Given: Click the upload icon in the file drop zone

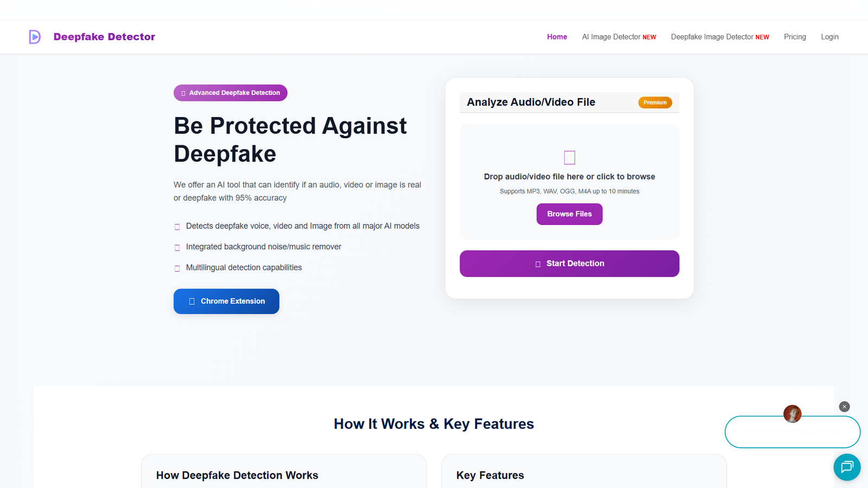Looking at the screenshot, I should [x=569, y=157].
